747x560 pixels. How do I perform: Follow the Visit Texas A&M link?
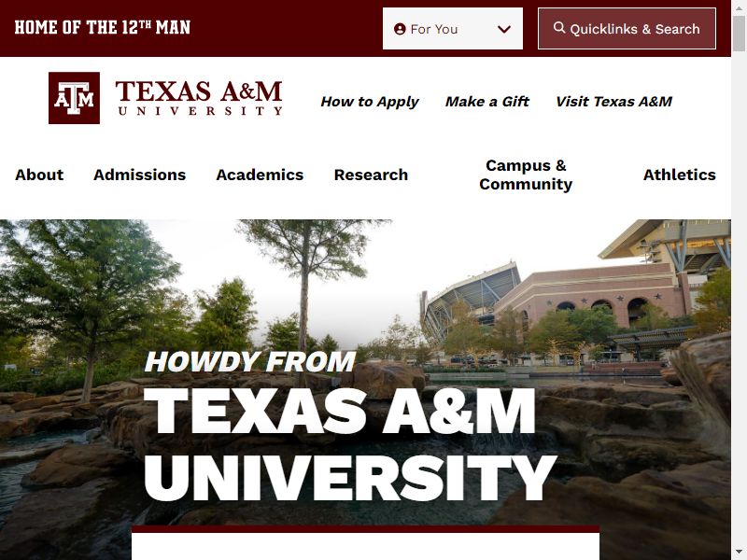click(x=614, y=102)
